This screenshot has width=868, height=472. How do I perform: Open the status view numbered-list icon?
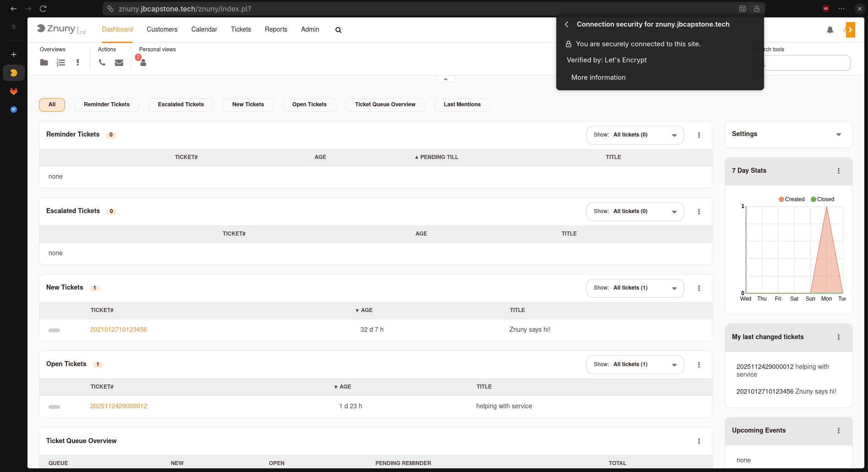click(61, 62)
